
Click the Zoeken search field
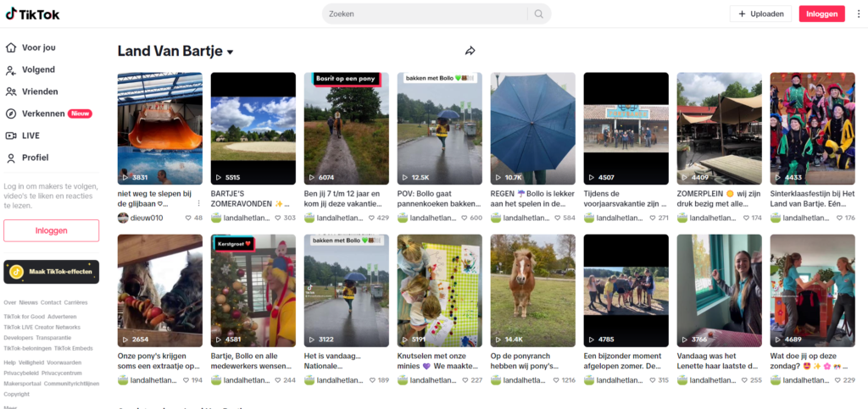[426, 14]
